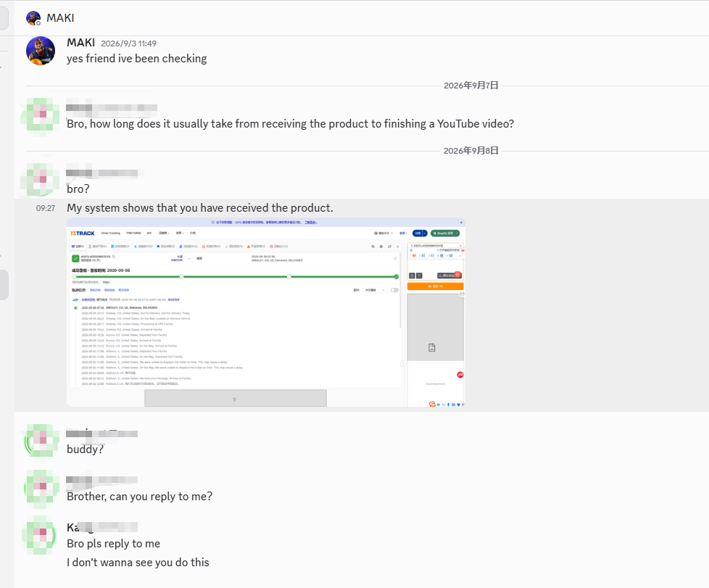The width and height of the screenshot is (709, 588).
Task: Click the MAKI title in the chat header
Action: click(x=60, y=18)
